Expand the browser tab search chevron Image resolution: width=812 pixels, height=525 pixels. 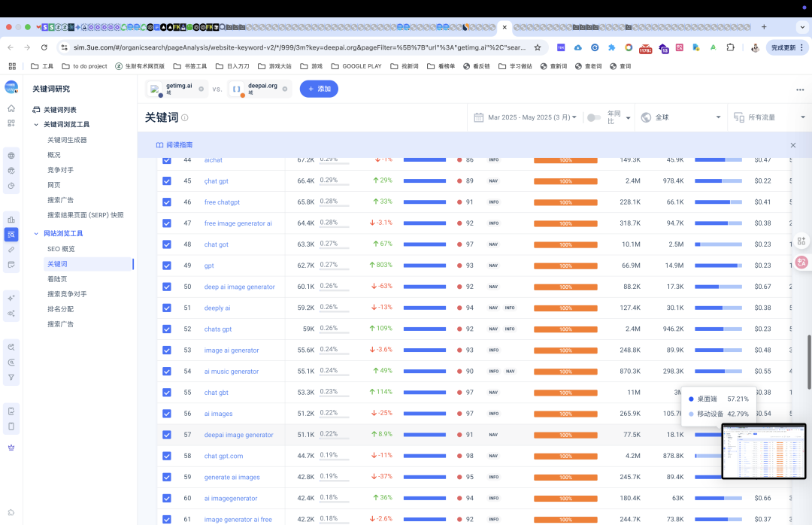(803, 27)
